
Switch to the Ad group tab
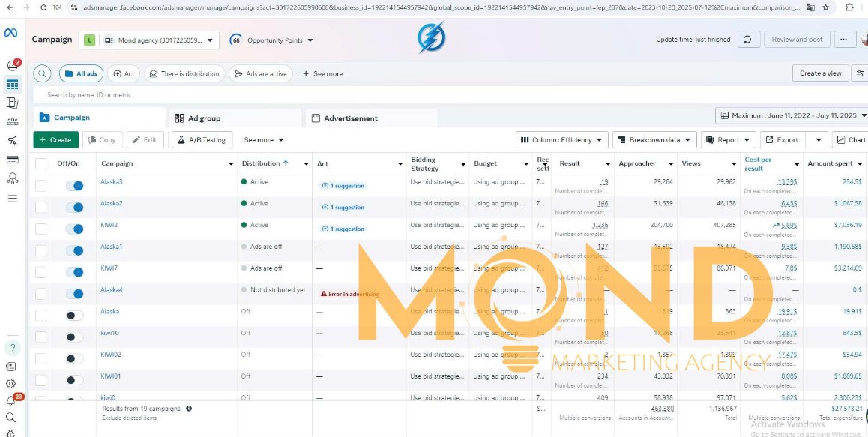pyautogui.click(x=235, y=118)
